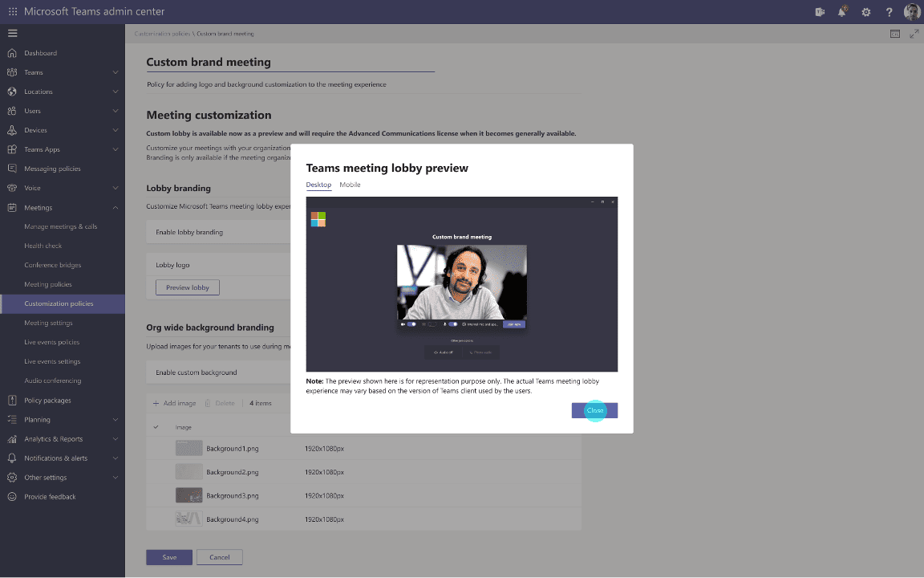Open Conference bridges menu item
The image size is (924, 578).
pos(52,265)
